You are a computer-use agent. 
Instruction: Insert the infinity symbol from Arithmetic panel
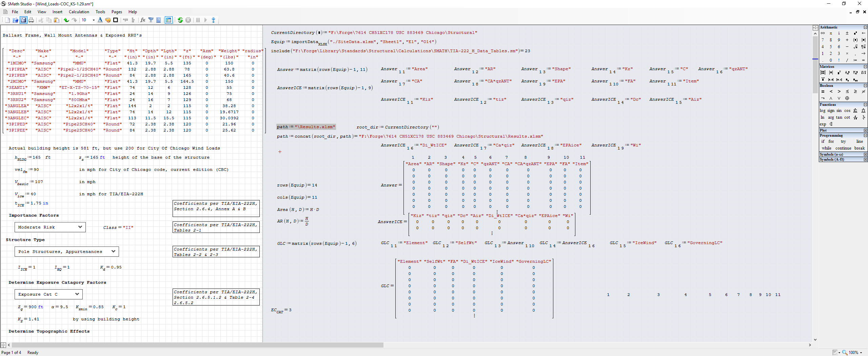tap(823, 33)
